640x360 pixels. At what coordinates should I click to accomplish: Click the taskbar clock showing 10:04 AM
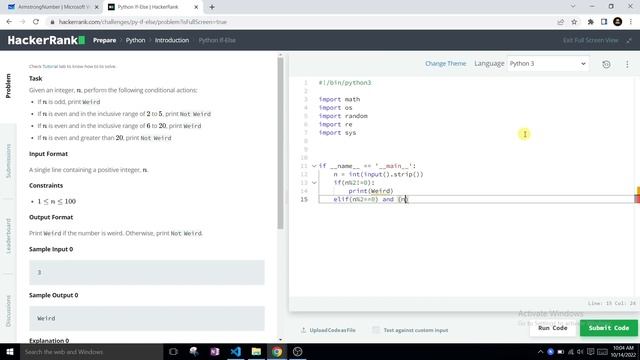623,351
